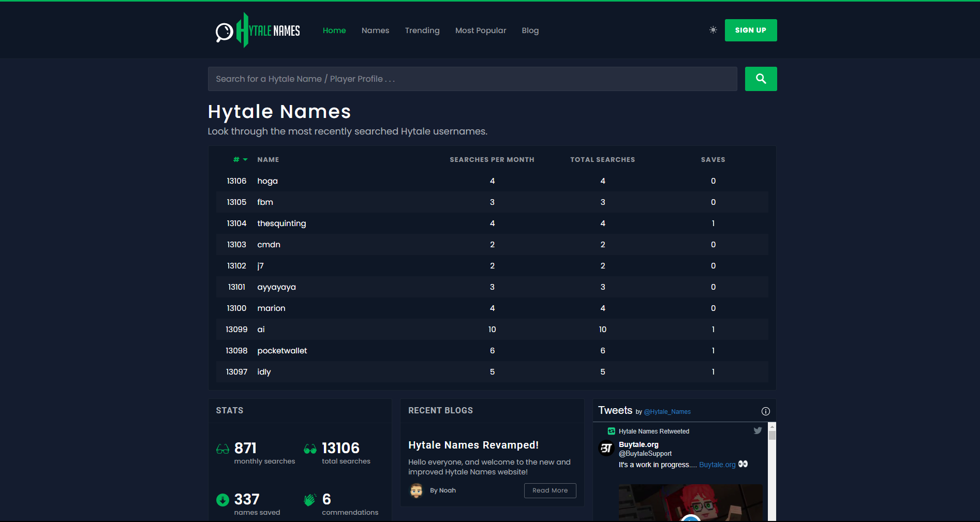The image size is (980, 522).
Task: Open the Buytale.org link in the tweet
Action: coord(717,465)
